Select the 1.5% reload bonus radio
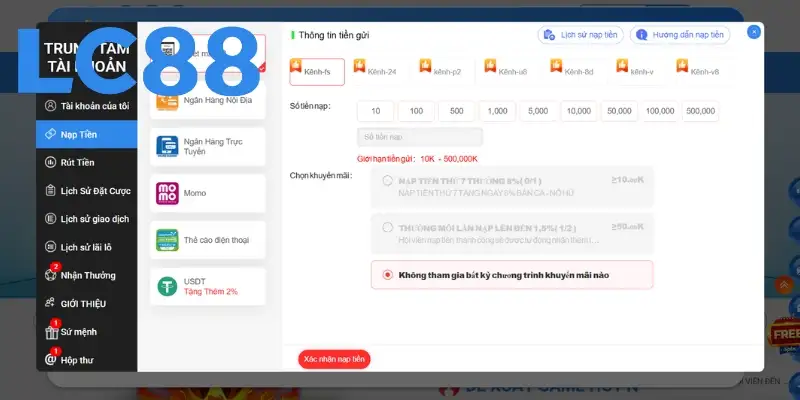This screenshot has width=800, height=400. (x=388, y=228)
